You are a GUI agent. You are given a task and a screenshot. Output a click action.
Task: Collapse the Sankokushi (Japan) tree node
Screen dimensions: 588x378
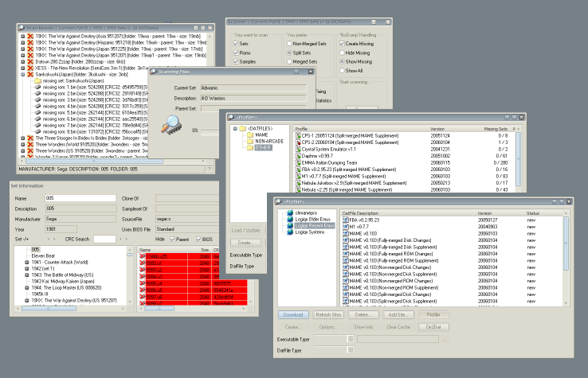point(22,75)
